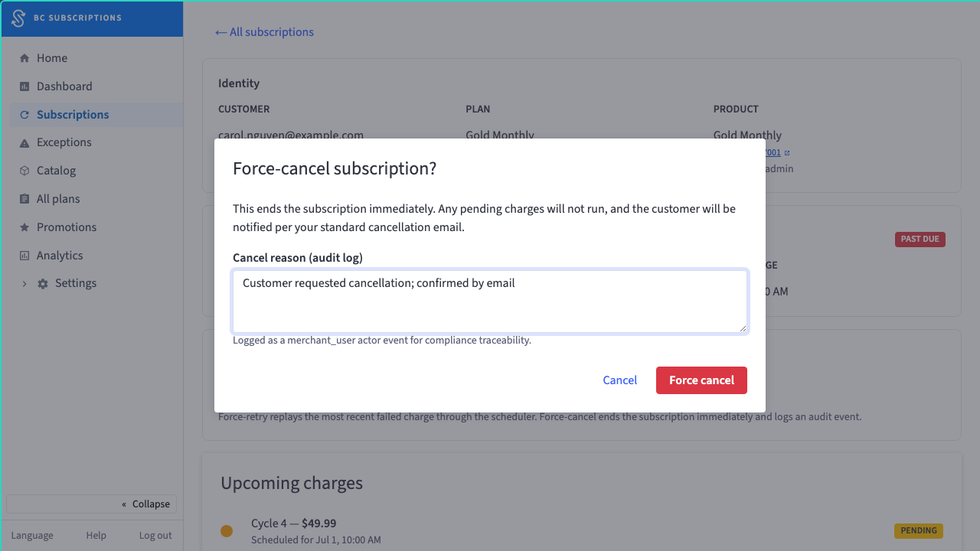Click the Identity section heading
The height and width of the screenshot is (551, 980).
239,83
